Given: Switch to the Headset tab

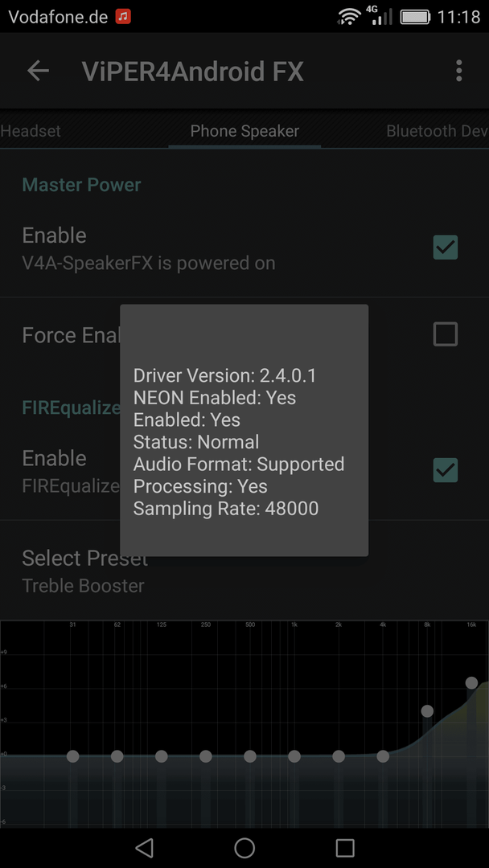Looking at the screenshot, I should click(31, 131).
